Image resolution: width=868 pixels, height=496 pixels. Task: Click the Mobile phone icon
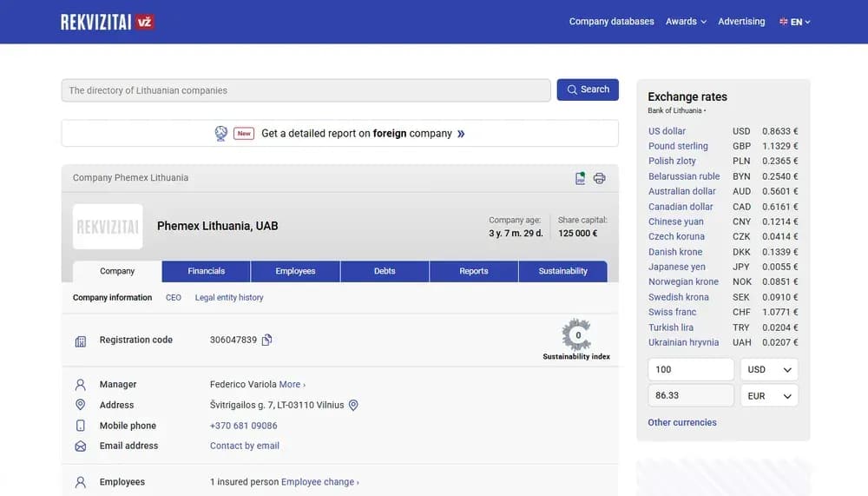point(80,426)
